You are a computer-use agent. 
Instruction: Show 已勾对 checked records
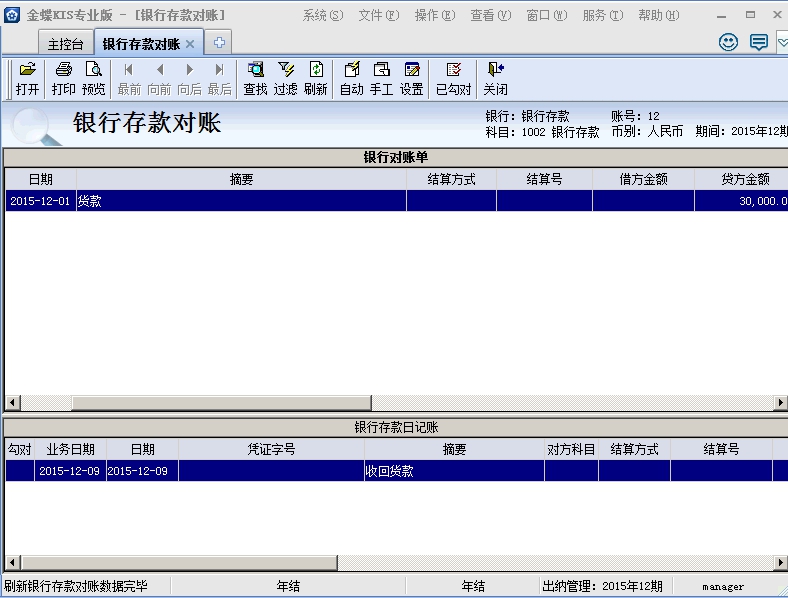click(x=453, y=77)
